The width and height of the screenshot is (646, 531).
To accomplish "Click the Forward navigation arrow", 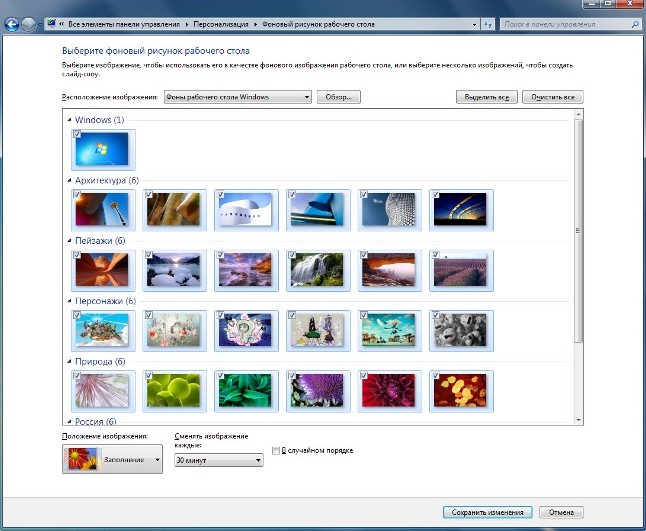I will click(28, 25).
